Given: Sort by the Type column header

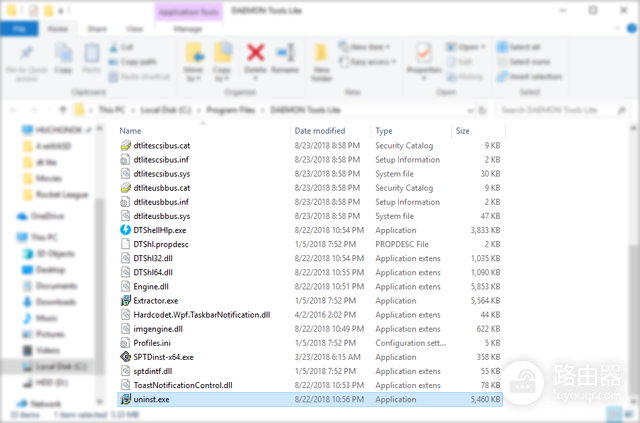Looking at the screenshot, I should click(x=384, y=131).
